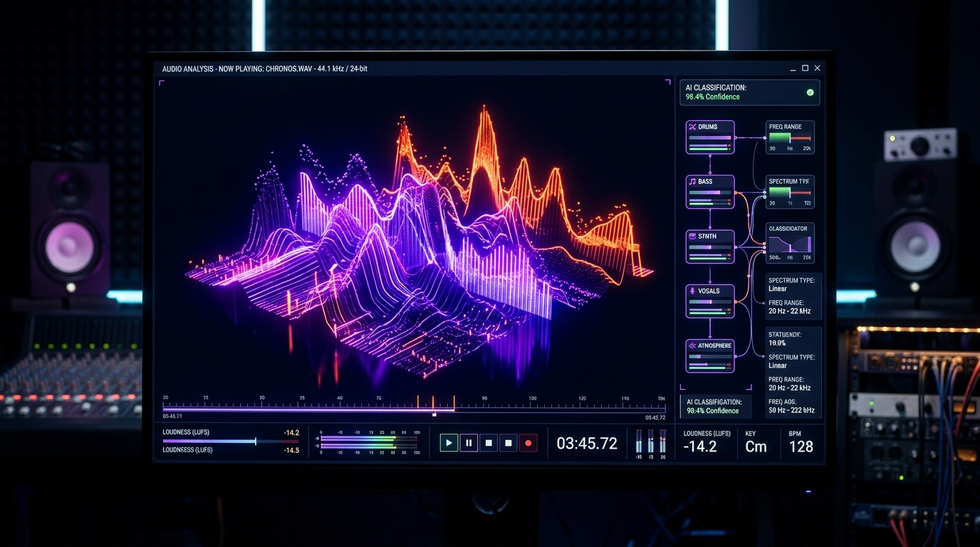Click the microphone icon on the VOSALS node
Screen dimensions: 980x547
(x=692, y=291)
